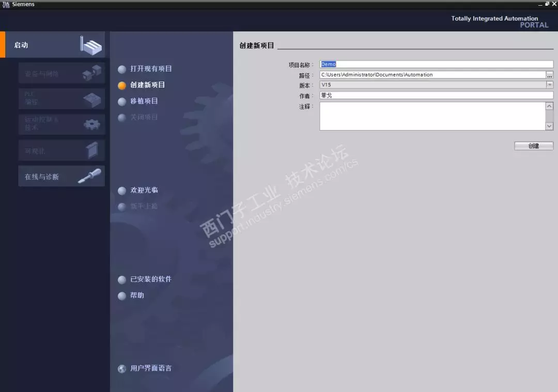Image resolution: width=558 pixels, height=392 pixels.
Task: Click bullet icon beside 移植项目
Action: (122, 102)
